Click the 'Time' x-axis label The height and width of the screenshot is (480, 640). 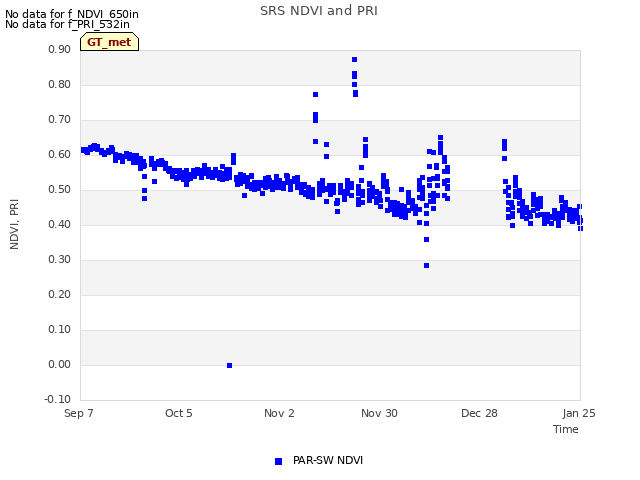566,429
